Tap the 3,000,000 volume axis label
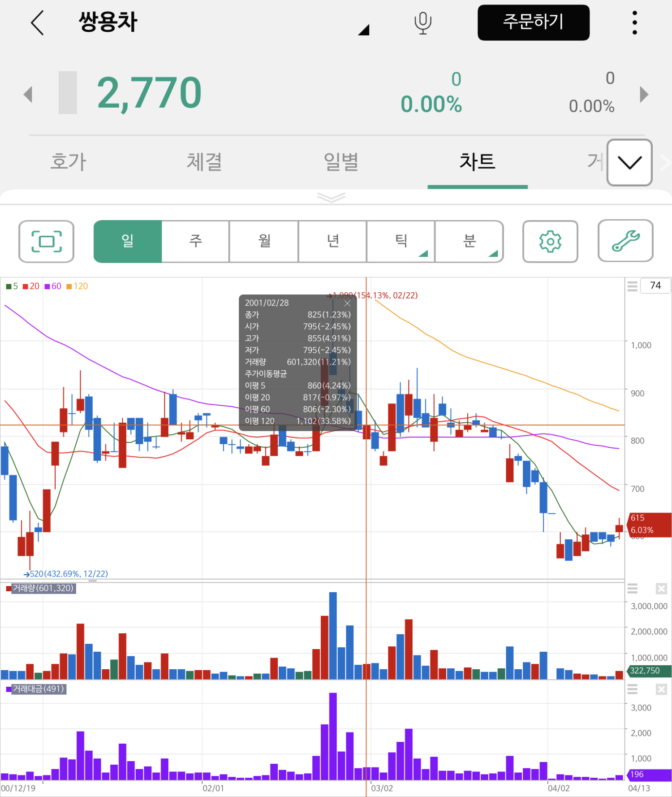 point(649,606)
